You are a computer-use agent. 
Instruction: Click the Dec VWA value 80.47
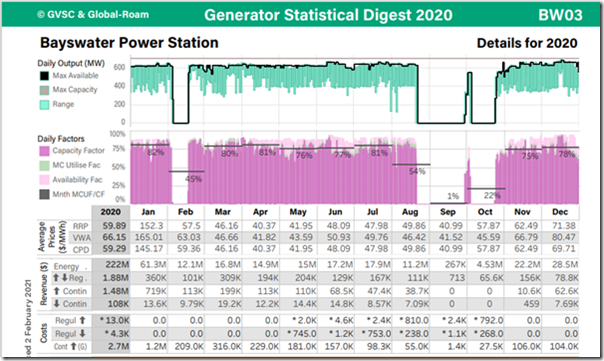coord(564,237)
